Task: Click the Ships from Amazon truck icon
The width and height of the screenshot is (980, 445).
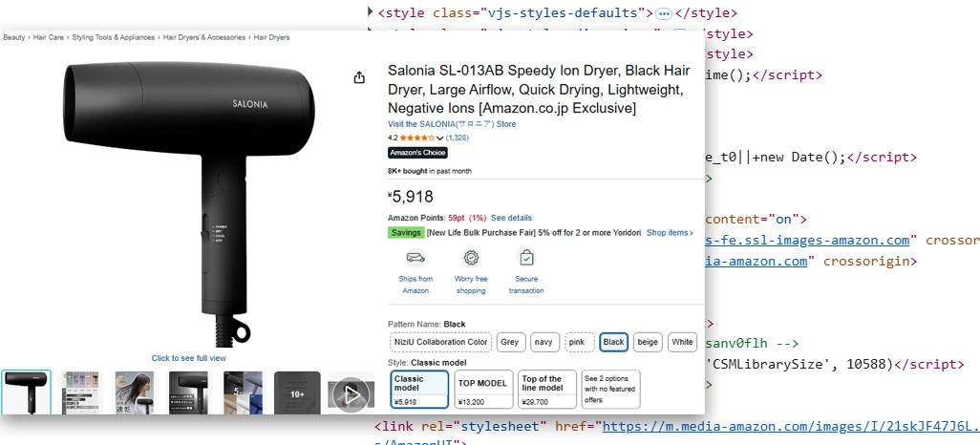Action: [x=415, y=258]
